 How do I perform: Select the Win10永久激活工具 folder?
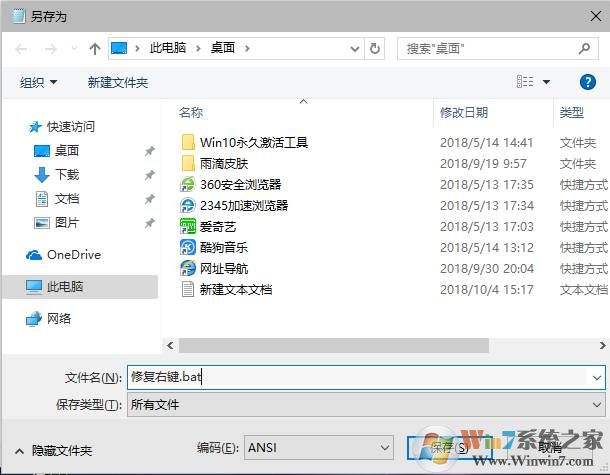click(254, 142)
